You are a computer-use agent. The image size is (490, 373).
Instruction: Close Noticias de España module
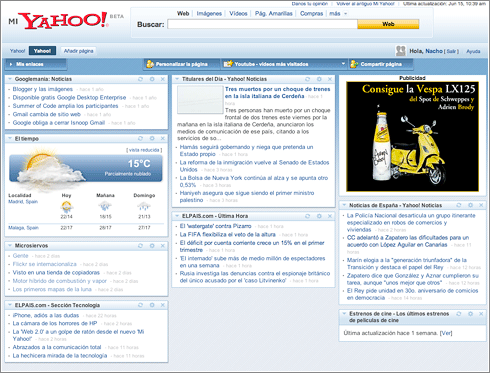click(x=481, y=205)
